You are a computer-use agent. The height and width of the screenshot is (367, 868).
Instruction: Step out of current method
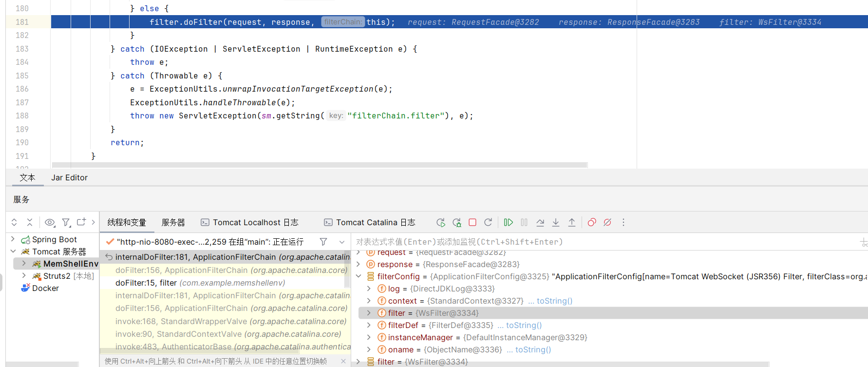pos(572,222)
